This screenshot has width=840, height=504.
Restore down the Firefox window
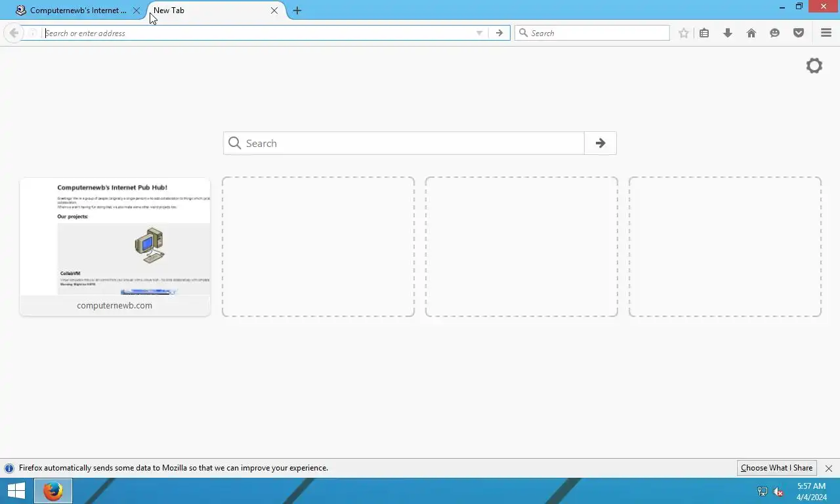click(799, 7)
